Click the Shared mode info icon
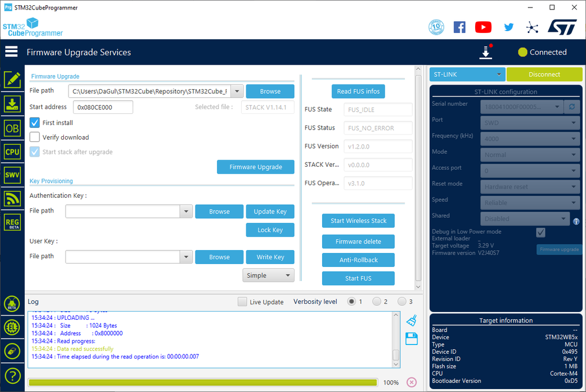Image resolution: width=586 pixels, height=392 pixels. tap(576, 221)
